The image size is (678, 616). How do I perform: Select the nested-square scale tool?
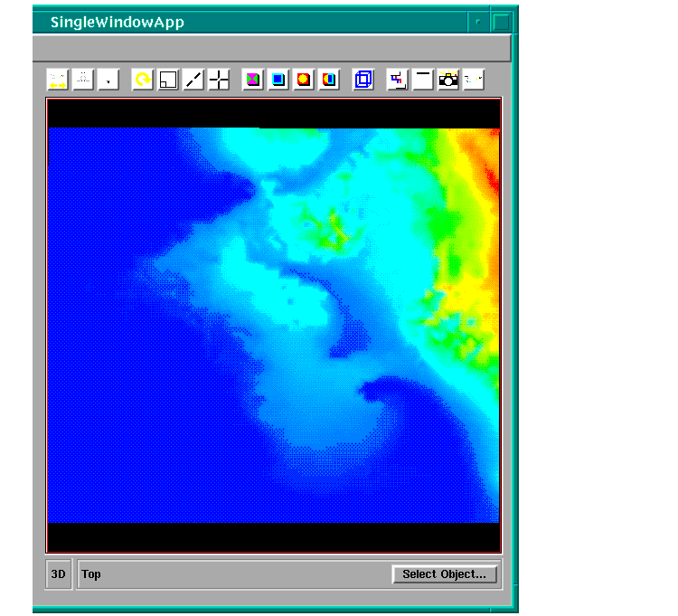point(168,80)
